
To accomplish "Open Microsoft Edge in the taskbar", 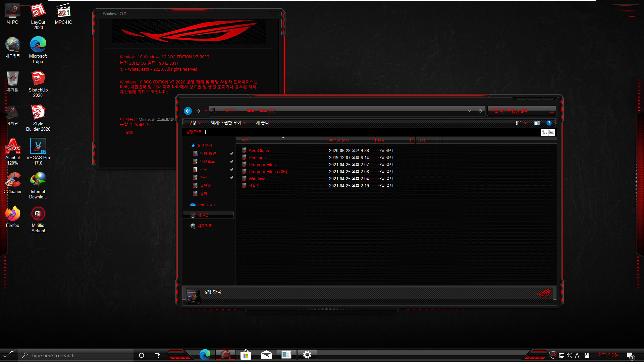I will click(x=205, y=355).
